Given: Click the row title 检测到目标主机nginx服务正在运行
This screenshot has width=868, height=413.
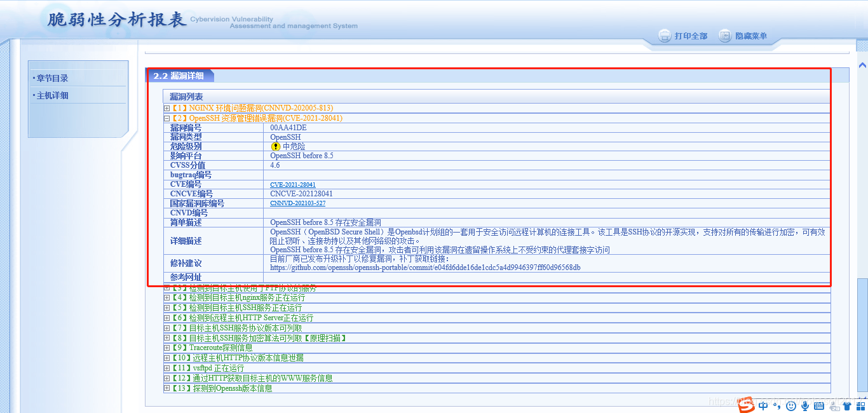Looking at the screenshot, I should [x=247, y=297].
